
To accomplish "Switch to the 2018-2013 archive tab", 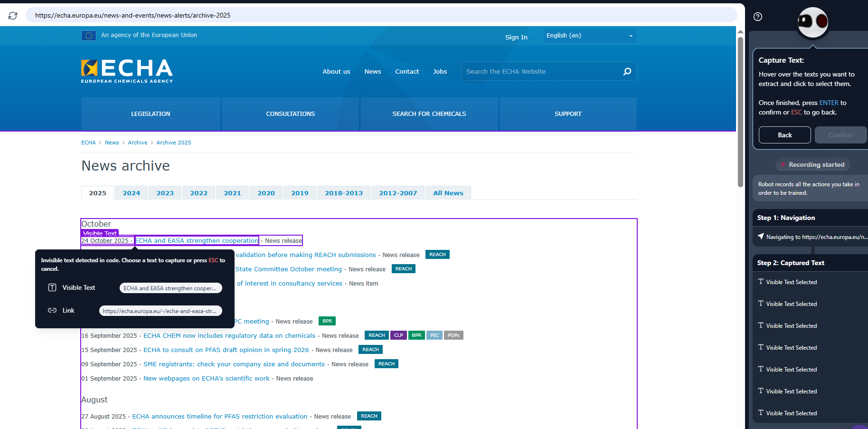I will click(344, 193).
